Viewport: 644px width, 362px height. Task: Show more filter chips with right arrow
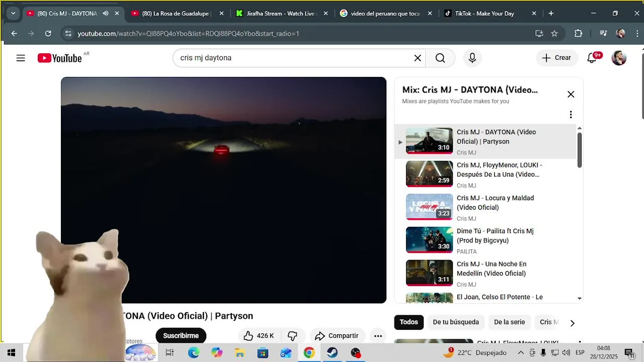point(572,323)
